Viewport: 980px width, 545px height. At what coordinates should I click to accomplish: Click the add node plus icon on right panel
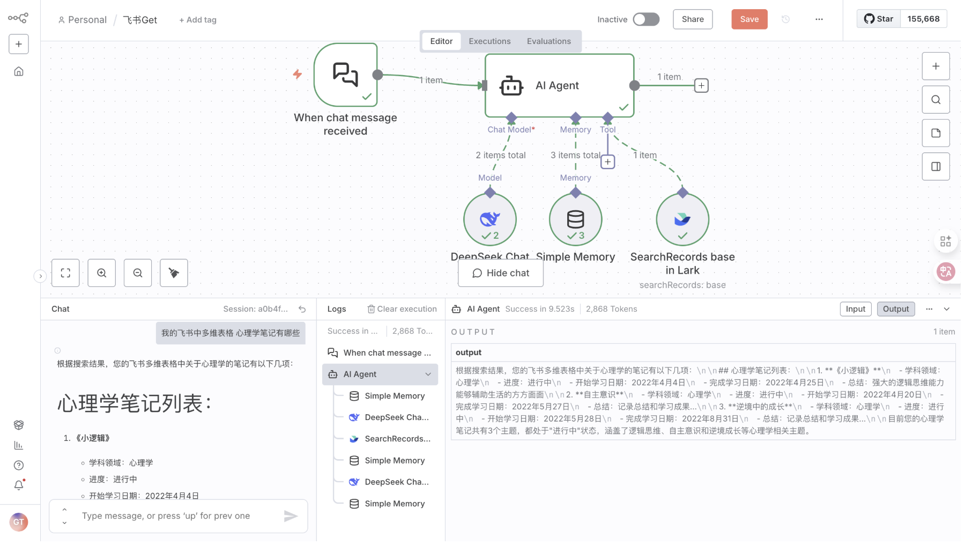pyautogui.click(x=936, y=66)
